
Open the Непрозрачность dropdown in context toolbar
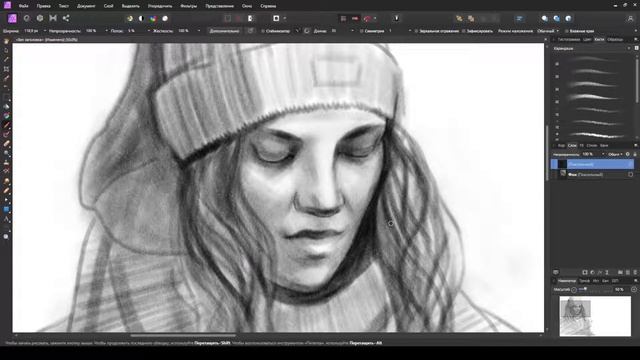[107, 31]
